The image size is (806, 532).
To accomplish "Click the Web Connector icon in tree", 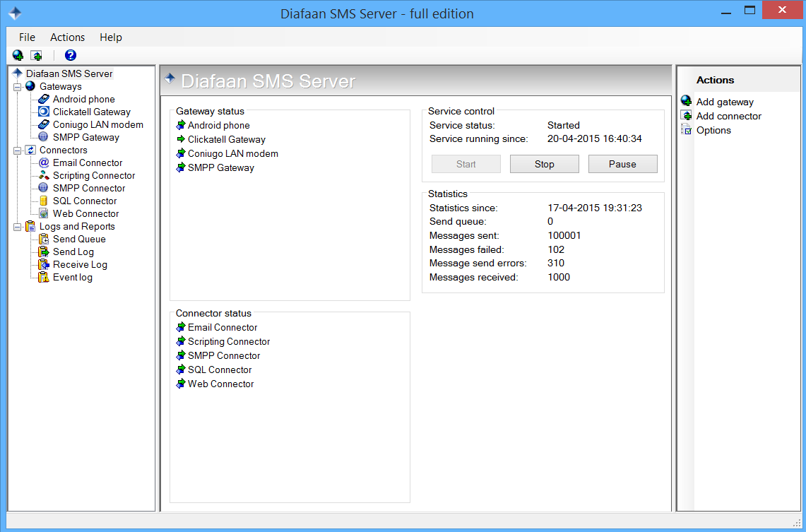I will (44, 213).
